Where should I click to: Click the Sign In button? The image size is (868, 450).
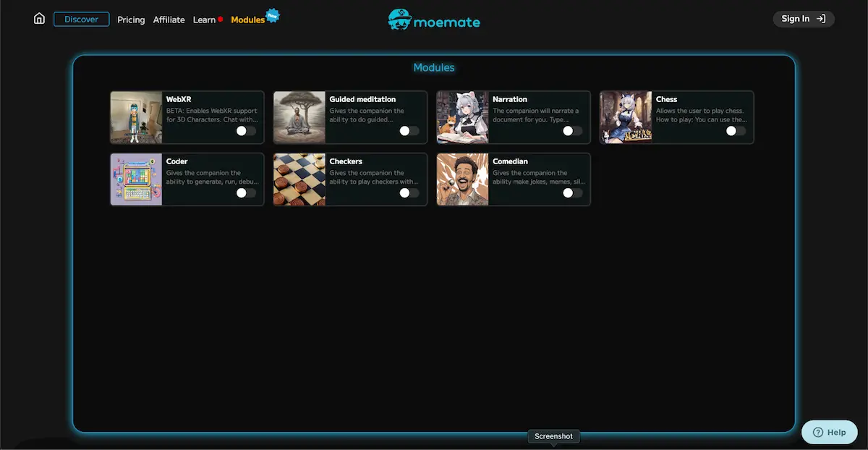pyautogui.click(x=804, y=19)
